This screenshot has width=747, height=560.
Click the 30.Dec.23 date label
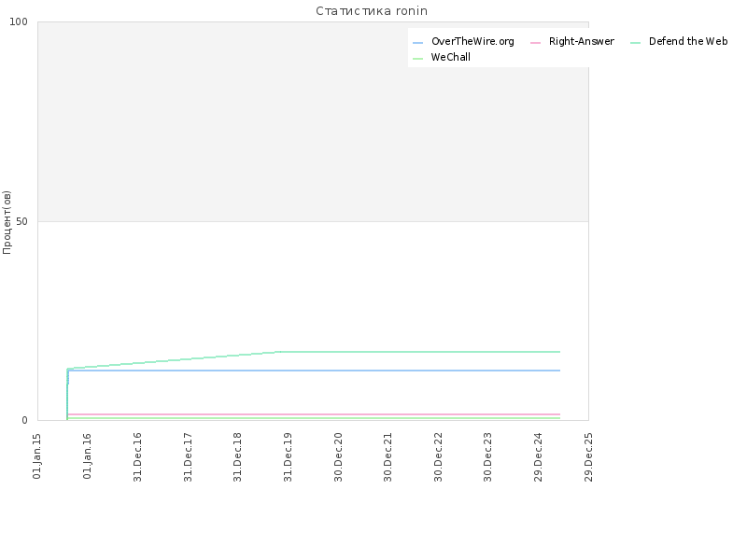487,457
